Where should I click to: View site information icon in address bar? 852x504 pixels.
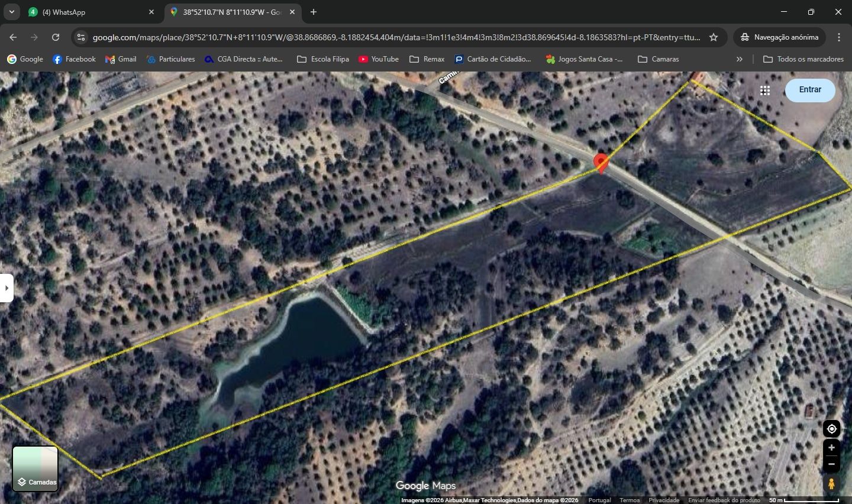click(81, 37)
